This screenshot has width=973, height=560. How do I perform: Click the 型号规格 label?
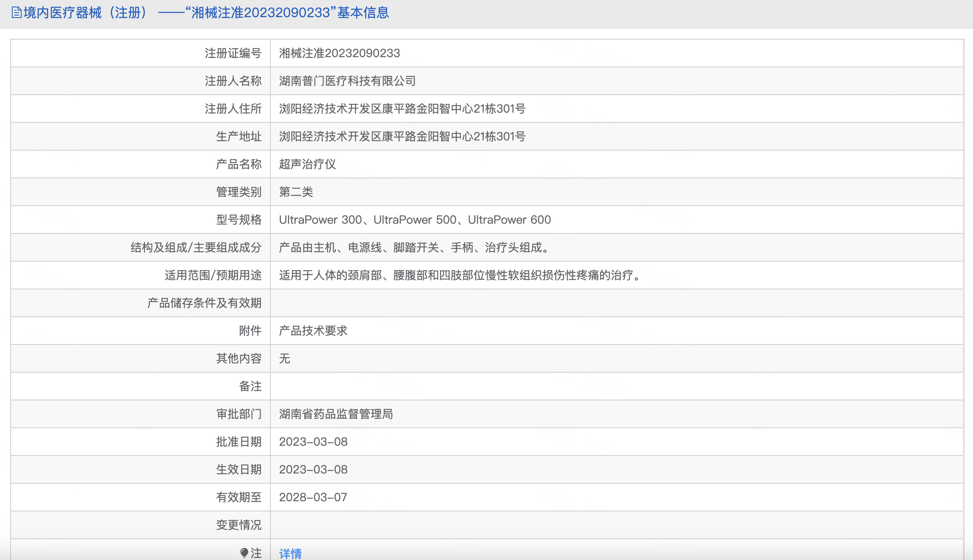pos(239,220)
